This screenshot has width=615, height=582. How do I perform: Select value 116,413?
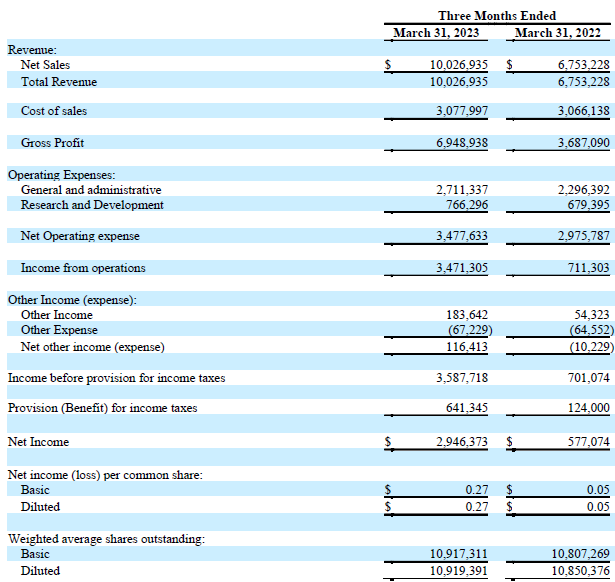467,347
